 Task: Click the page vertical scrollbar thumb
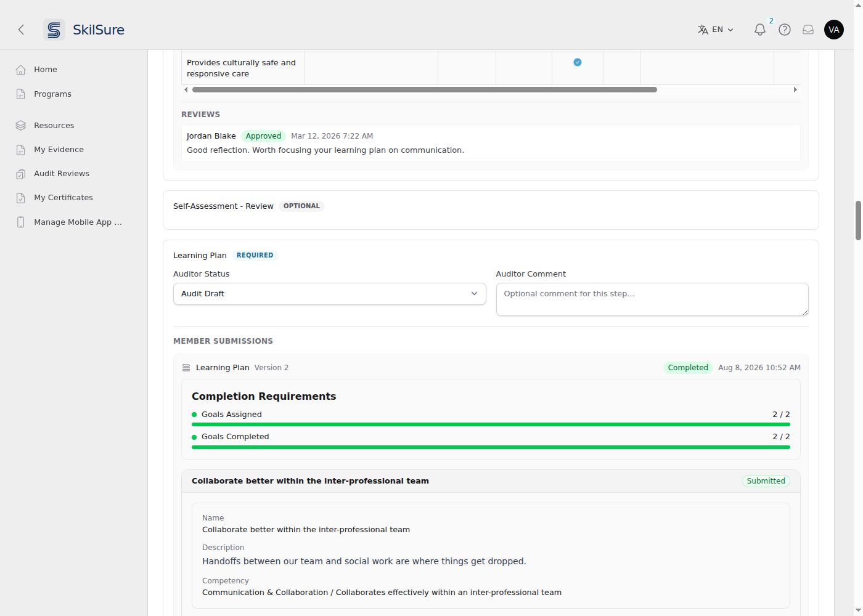858,220
